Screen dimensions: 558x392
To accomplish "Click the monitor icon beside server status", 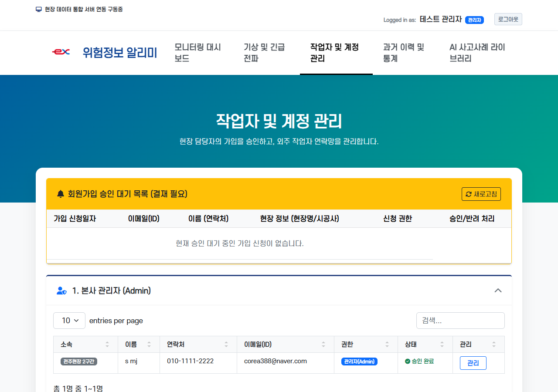I will [38, 9].
